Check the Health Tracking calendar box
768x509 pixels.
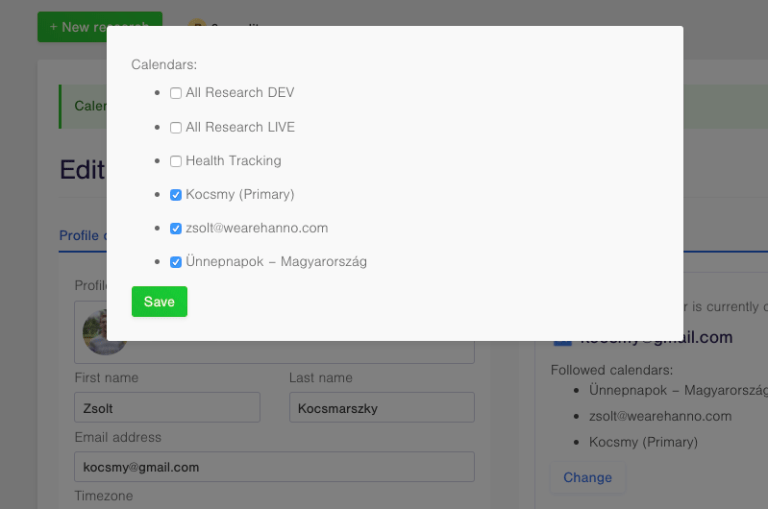[x=176, y=161]
